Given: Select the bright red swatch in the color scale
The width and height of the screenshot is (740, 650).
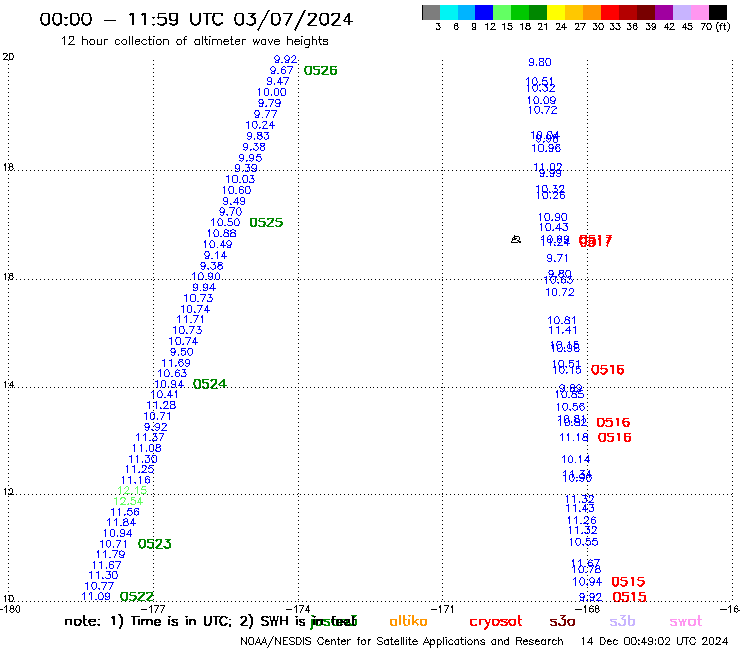Looking at the screenshot, I should (x=610, y=12).
